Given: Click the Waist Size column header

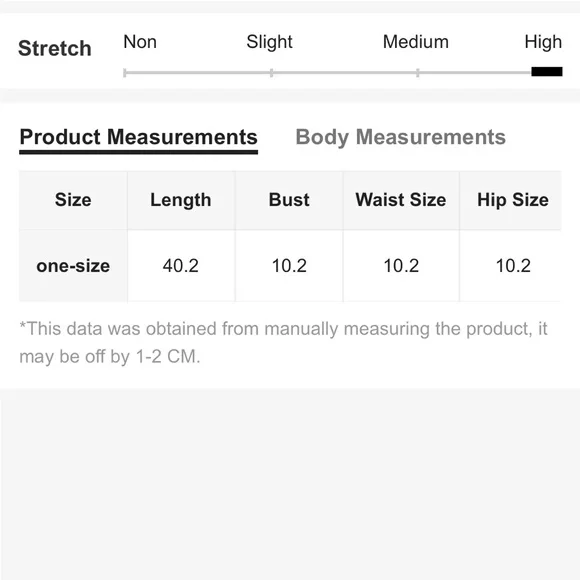Looking at the screenshot, I should point(401,200).
